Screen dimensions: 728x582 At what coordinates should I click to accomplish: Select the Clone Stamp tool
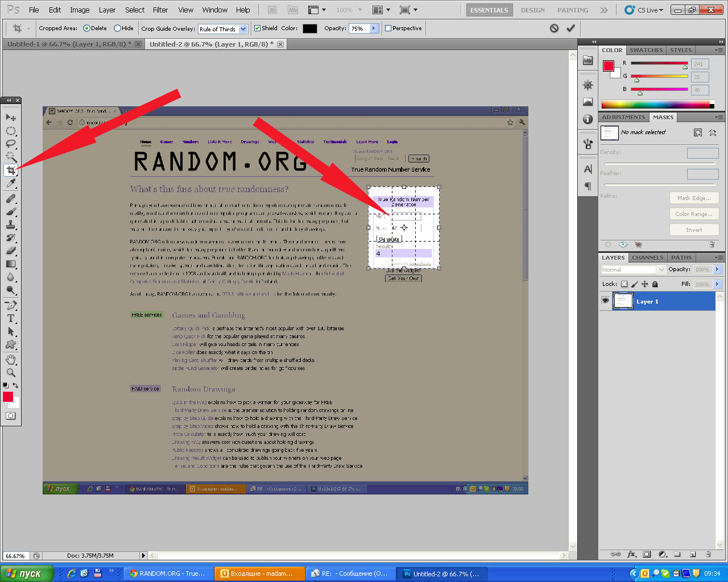tap(11, 225)
